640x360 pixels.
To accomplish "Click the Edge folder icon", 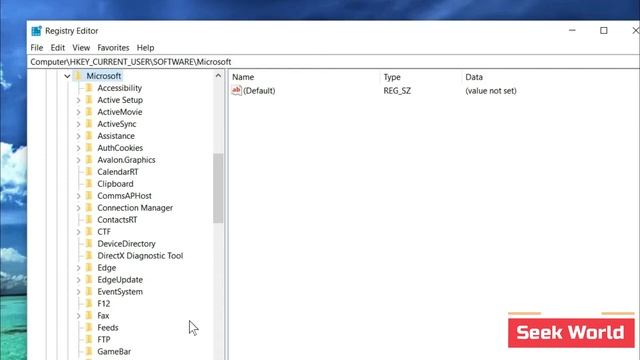I will [x=89, y=267].
